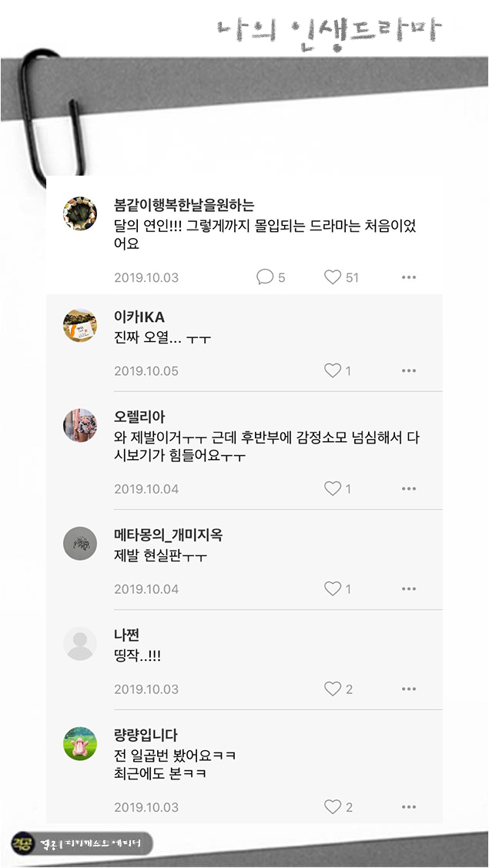Click the 직몽 editor logo at bottom left

(19, 842)
